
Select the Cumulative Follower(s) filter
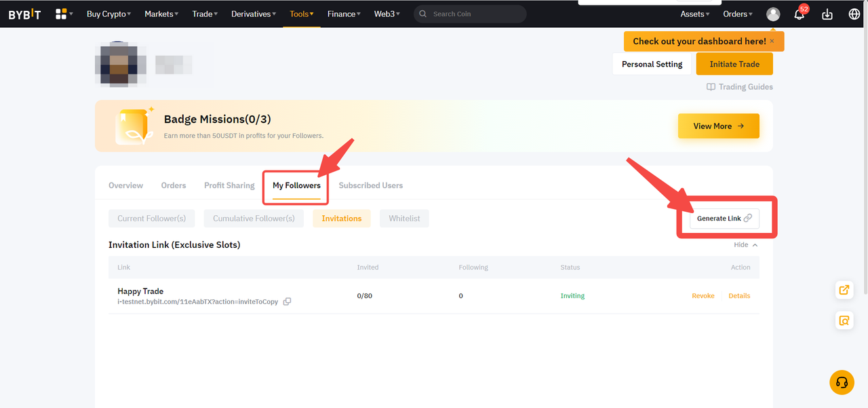tap(254, 219)
